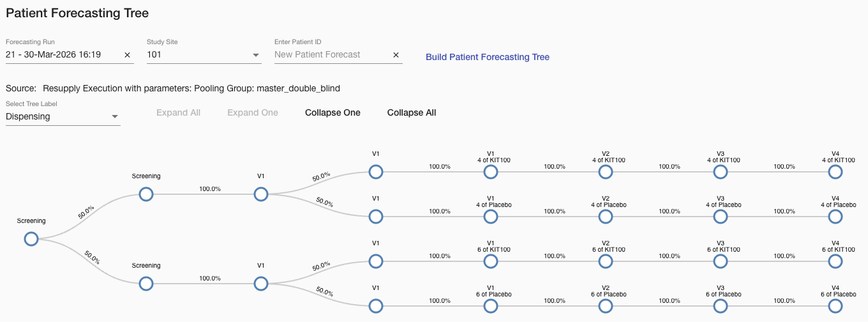Click the Expand One button

pyautogui.click(x=253, y=112)
